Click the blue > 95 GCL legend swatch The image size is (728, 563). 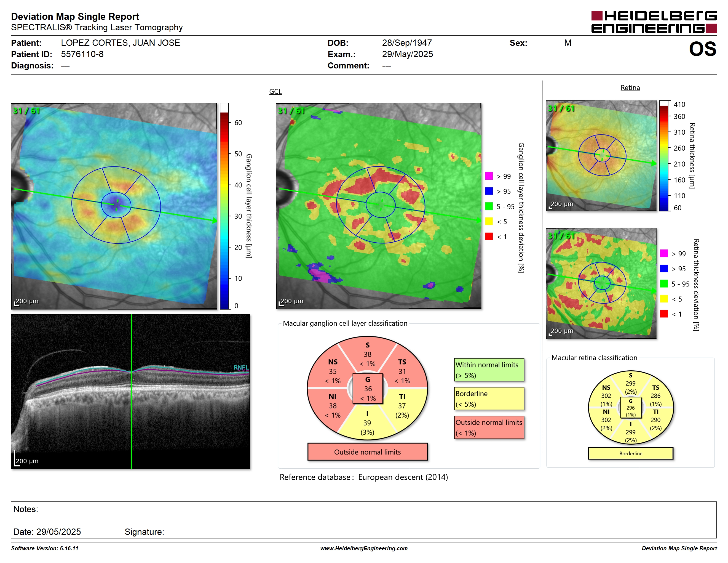click(x=489, y=191)
